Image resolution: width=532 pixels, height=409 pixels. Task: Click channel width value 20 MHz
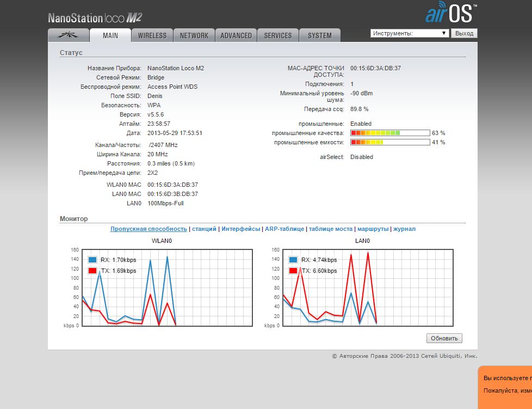[x=157, y=154]
